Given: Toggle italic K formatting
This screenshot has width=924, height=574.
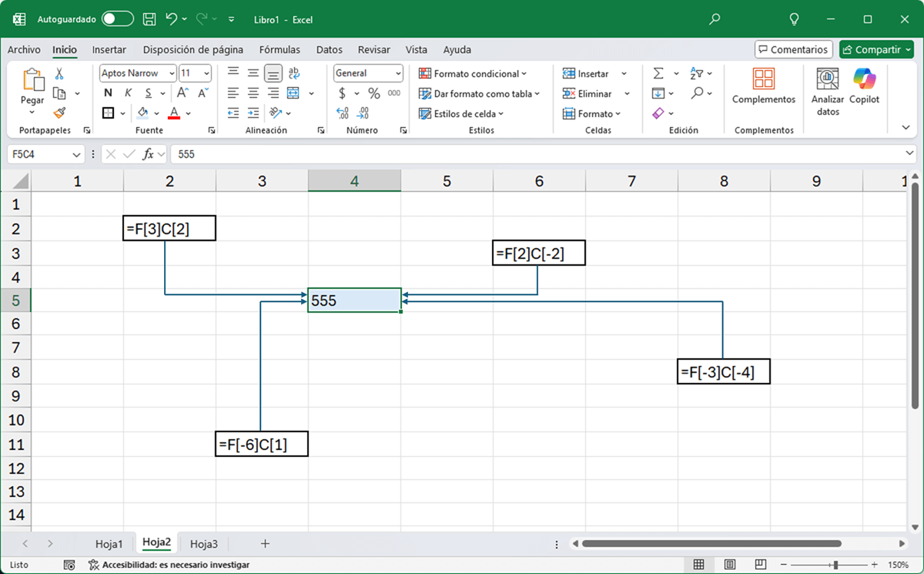Looking at the screenshot, I should [128, 93].
